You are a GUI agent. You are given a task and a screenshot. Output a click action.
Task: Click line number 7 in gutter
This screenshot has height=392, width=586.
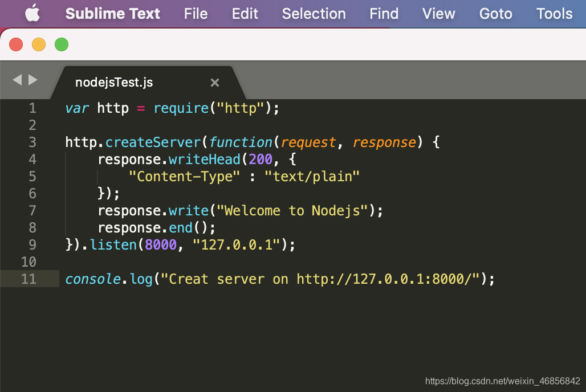(x=32, y=211)
